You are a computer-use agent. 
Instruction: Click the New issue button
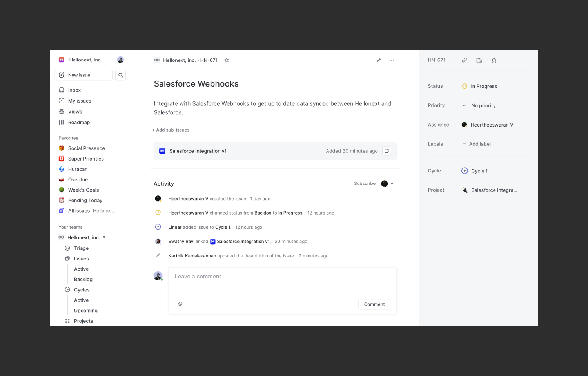point(83,75)
